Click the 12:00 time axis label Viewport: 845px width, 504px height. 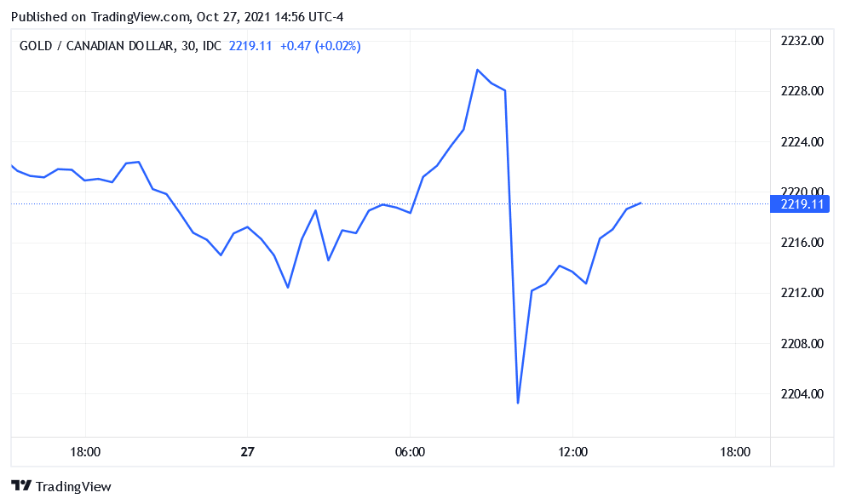572,452
